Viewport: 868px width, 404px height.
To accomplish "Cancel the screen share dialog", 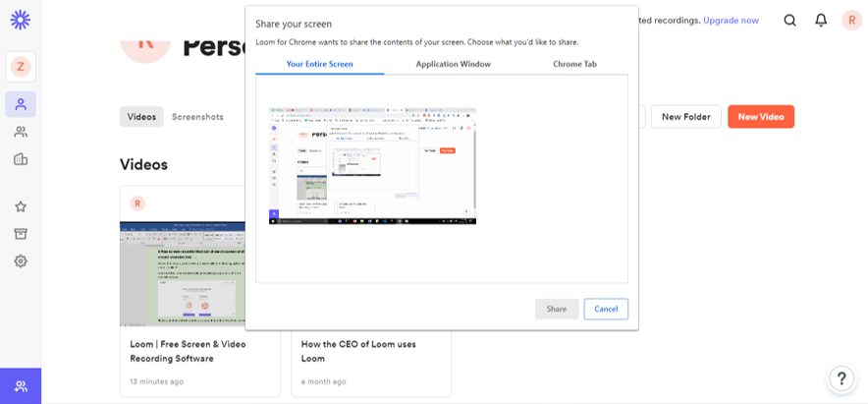I will (606, 310).
